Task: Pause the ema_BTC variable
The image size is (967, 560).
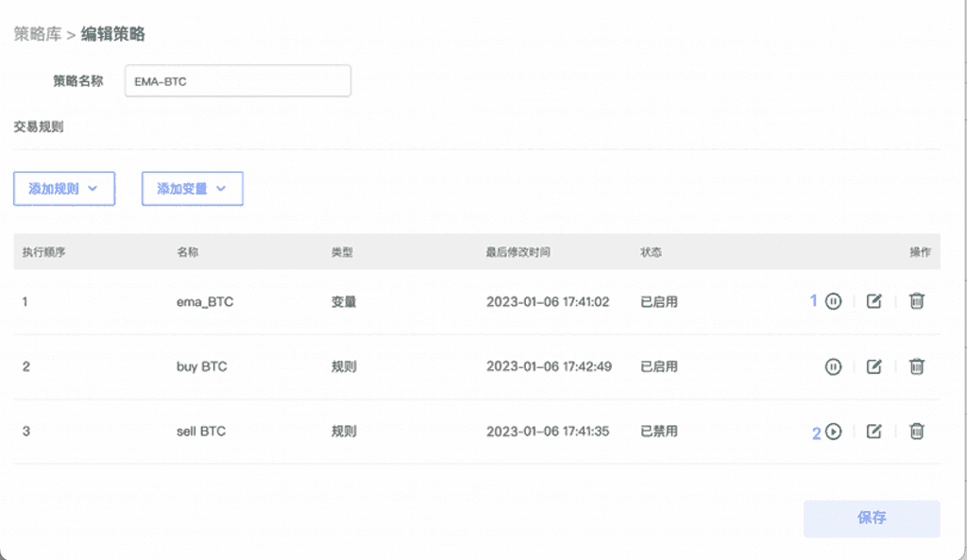Action: [x=833, y=301]
